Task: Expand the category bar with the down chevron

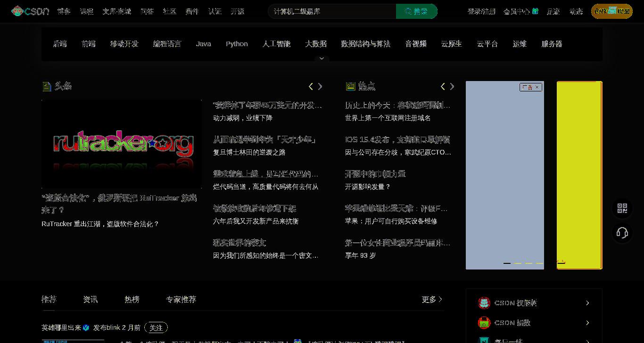Action: [x=322, y=59]
